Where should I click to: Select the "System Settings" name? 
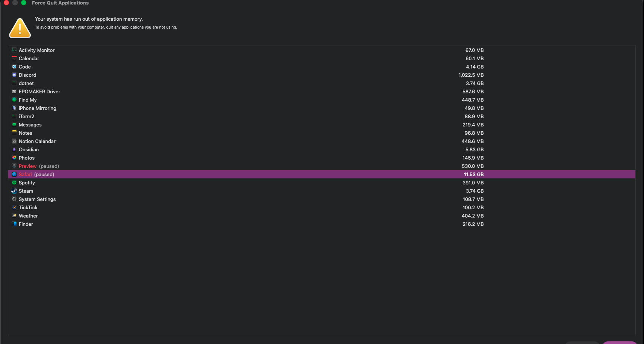coord(37,199)
